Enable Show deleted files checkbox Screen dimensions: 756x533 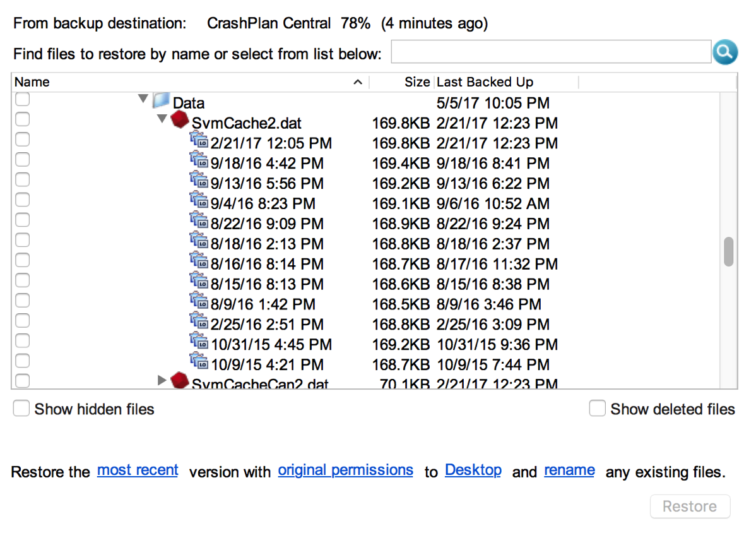click(x=597, y=409)
